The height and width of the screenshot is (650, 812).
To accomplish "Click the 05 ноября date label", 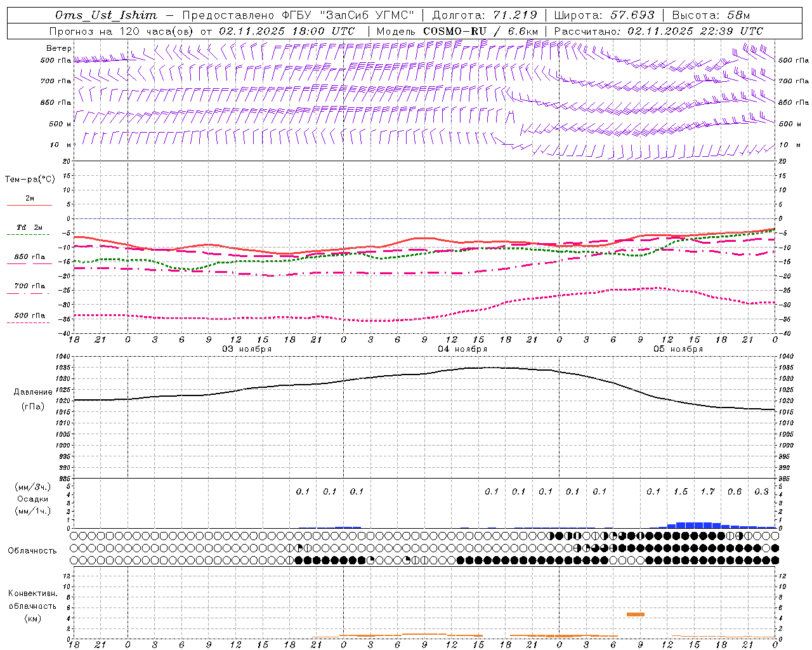I will (x=678, y=349).
